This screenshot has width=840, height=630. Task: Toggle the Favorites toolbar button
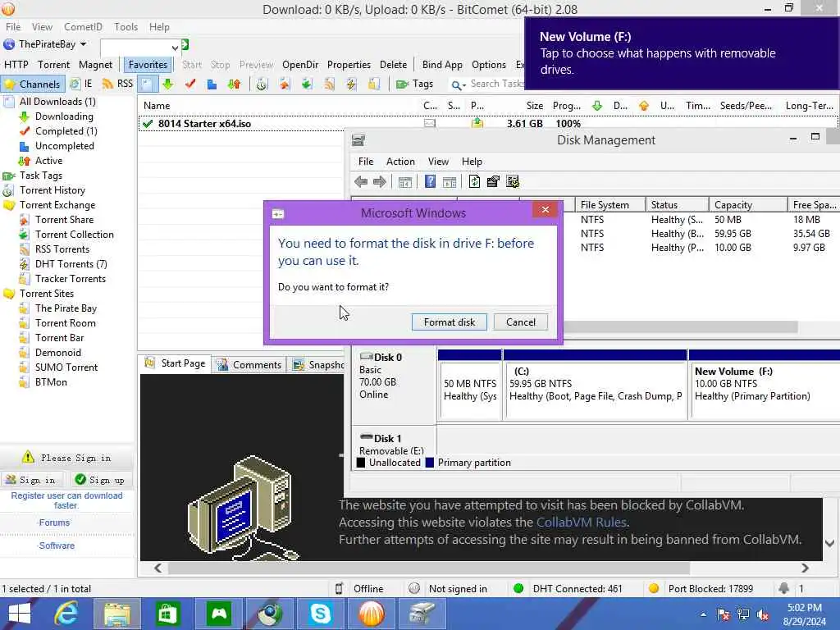point(148,65)
